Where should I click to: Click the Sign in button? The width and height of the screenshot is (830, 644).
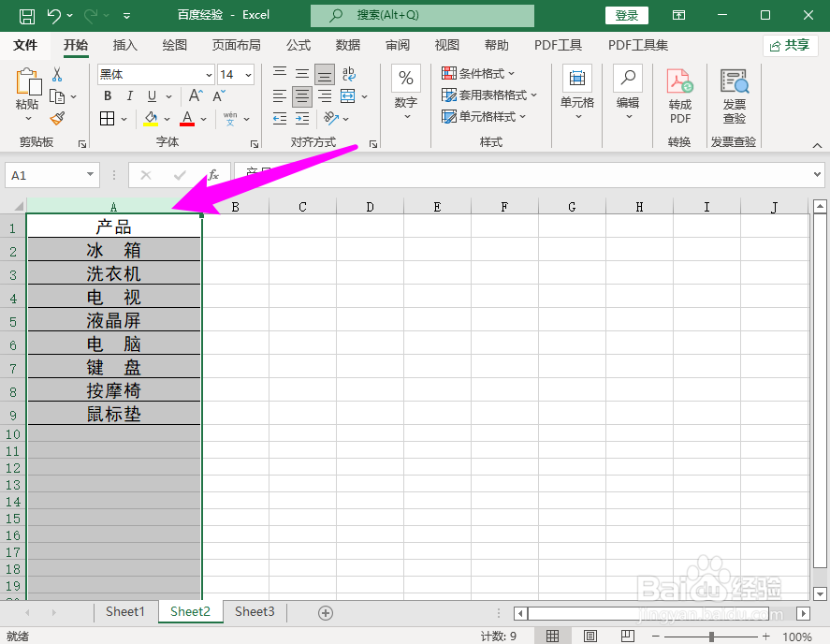tap(627, 15)
